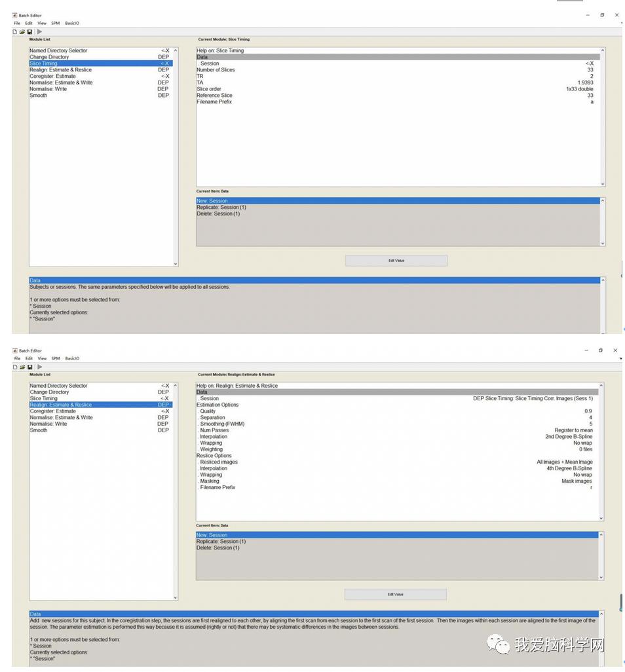The height and width of the screenshot is (672, 625).
Task: Select Masking parameter row
Action: coord(397,481)
